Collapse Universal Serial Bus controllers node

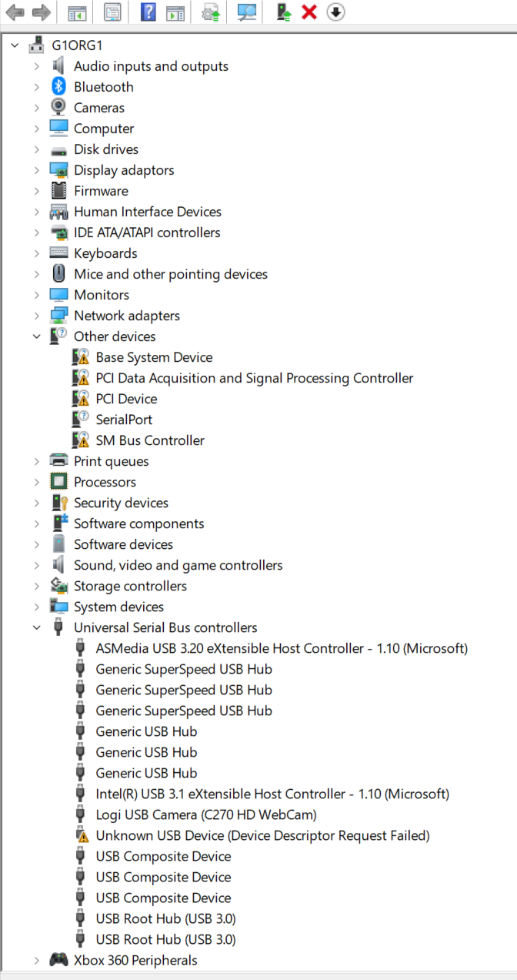coord(36,627)
